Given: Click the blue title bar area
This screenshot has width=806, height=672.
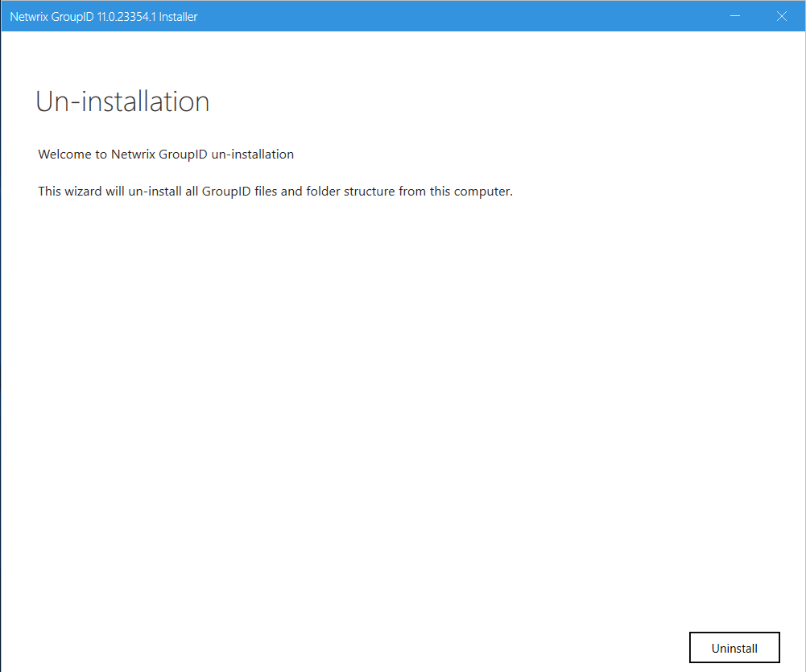Looking at the screenshot, I should pos(403,15).
